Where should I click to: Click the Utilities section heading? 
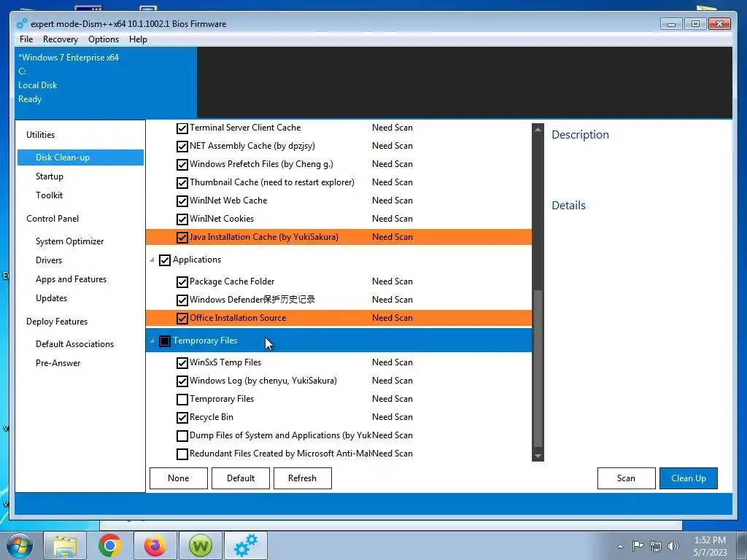[x=41, y=135]
